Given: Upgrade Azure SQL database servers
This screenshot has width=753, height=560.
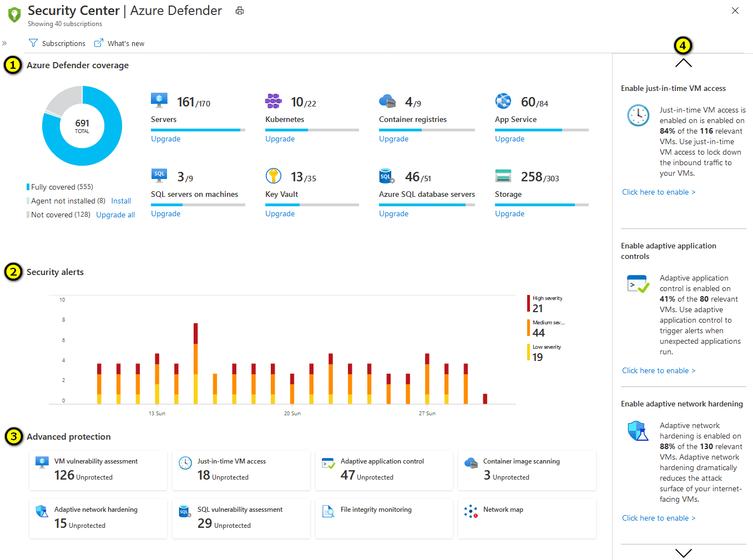Looking at the screenshot, I should point(394,213).
